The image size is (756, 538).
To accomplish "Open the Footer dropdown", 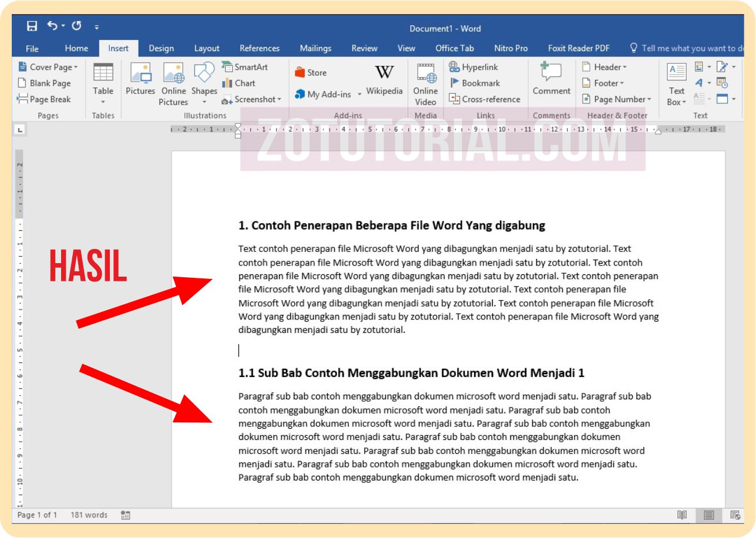I will (x=603, y=83).
